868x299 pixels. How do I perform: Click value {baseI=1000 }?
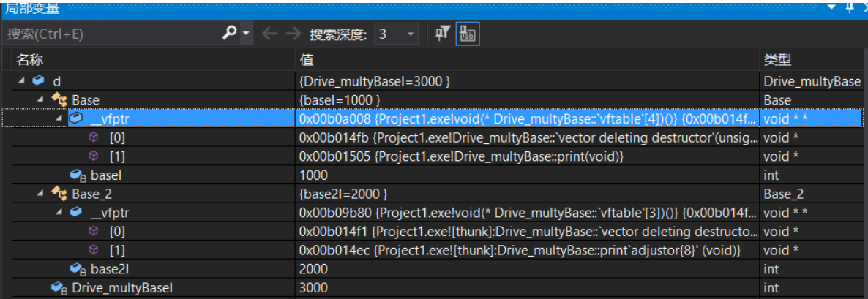coord(340,100)
